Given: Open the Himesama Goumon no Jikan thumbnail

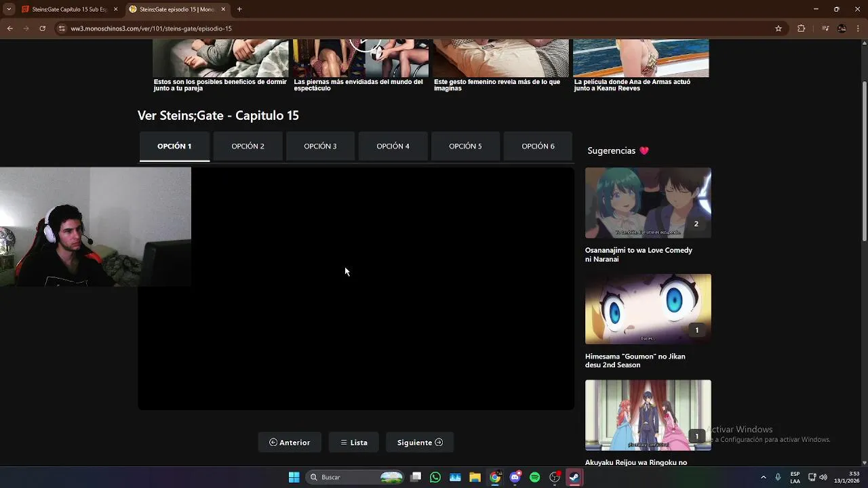Looking at the screenshot, I should [x=648, y=309].
